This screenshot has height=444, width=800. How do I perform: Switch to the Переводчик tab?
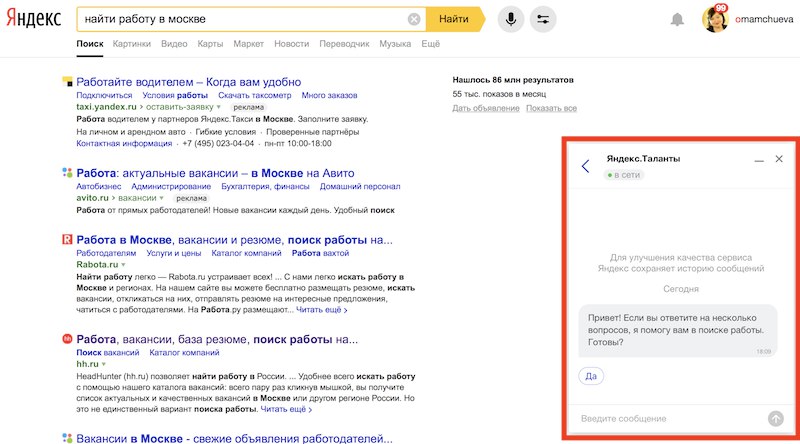344,44
